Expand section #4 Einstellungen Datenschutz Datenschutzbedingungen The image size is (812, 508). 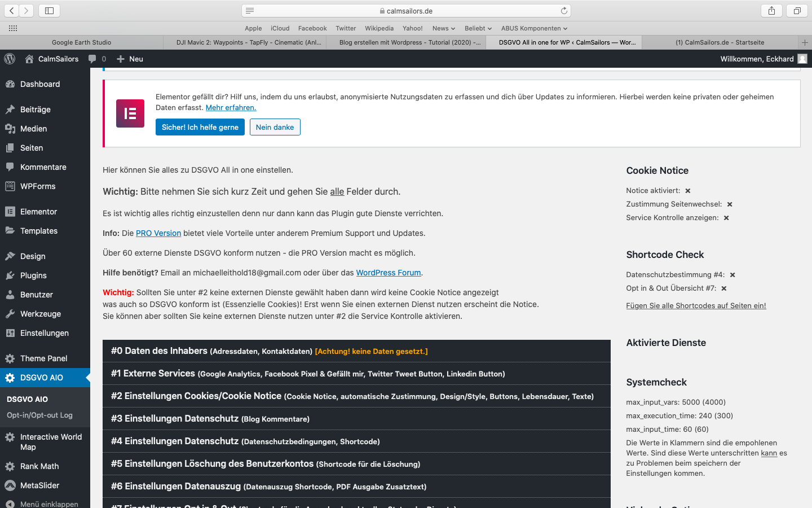[x=356, y=441]
